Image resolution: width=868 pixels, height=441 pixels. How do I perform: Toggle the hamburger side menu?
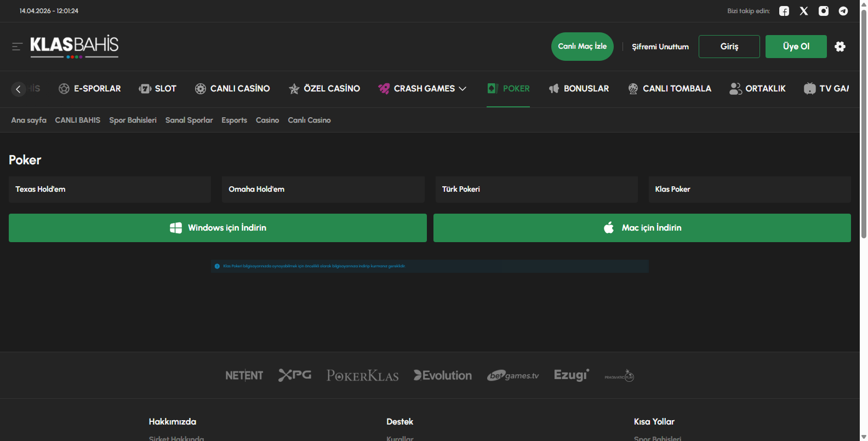17,47
